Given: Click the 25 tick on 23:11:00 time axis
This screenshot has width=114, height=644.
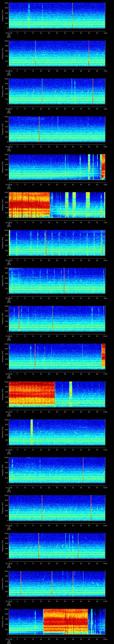Looking at the screenshot, I should tap(49, 412).
